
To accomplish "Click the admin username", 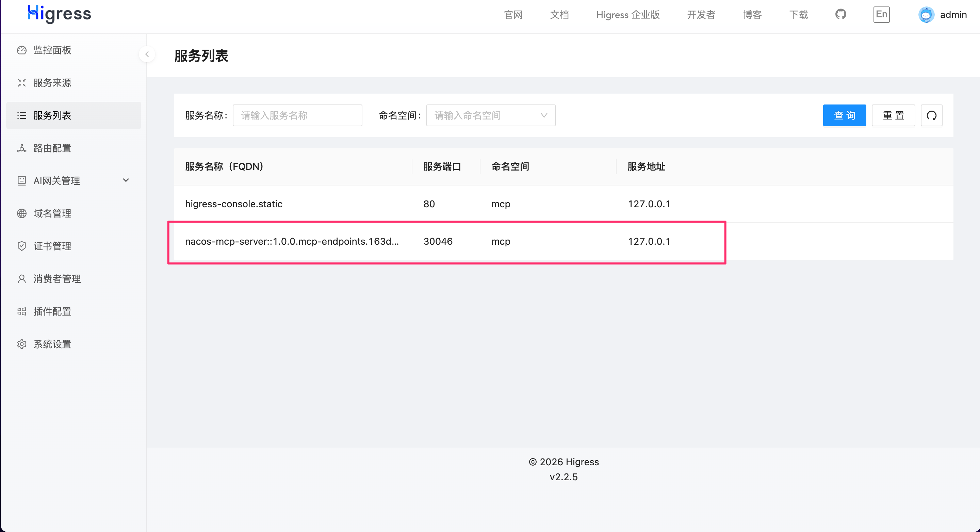I will point(953,15).
